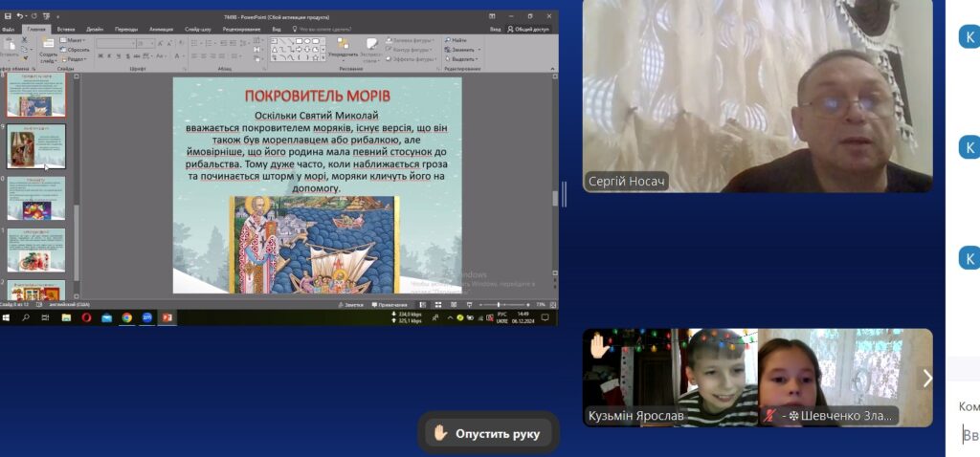Click the increase font size icon
The height and width of the screenshot is (457, 980).
click(161, 44)
